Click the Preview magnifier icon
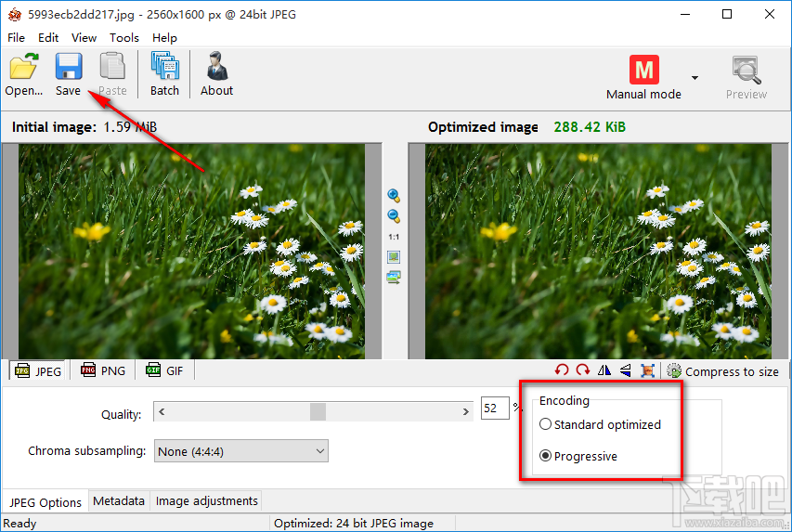792x532 pixels. click(747, 70)
